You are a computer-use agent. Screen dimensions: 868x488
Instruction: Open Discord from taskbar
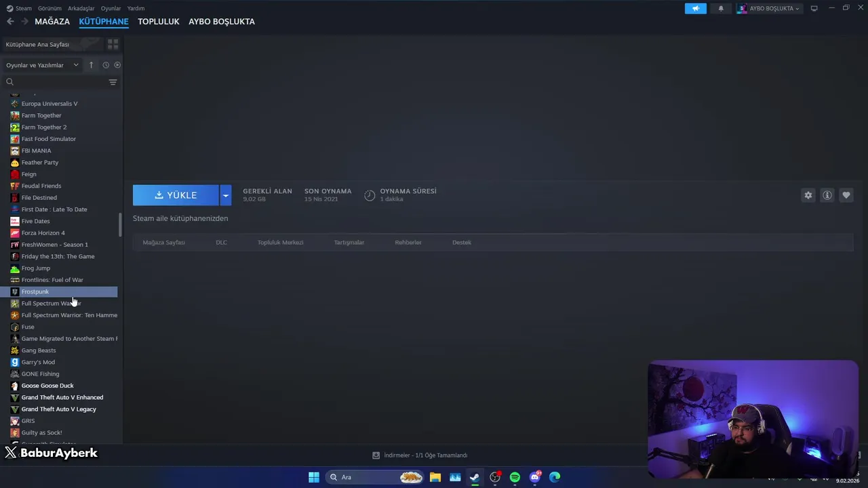coord(535,477)
